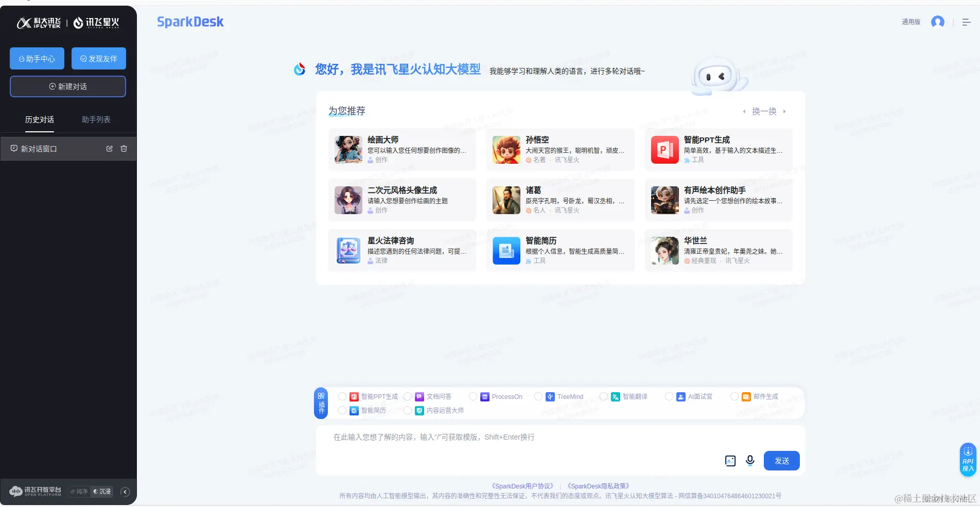Select the image upload icon near send button

click(x=730, y=461)
